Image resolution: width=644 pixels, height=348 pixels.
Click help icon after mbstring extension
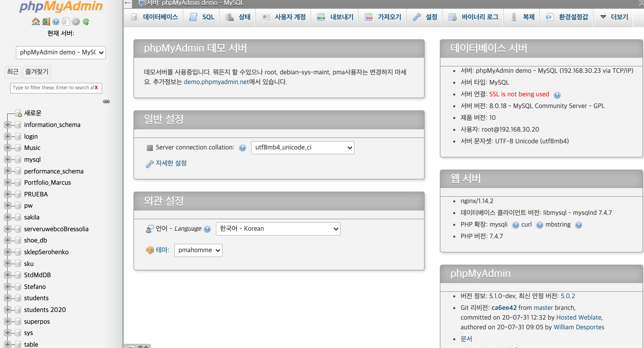[578, 225]
